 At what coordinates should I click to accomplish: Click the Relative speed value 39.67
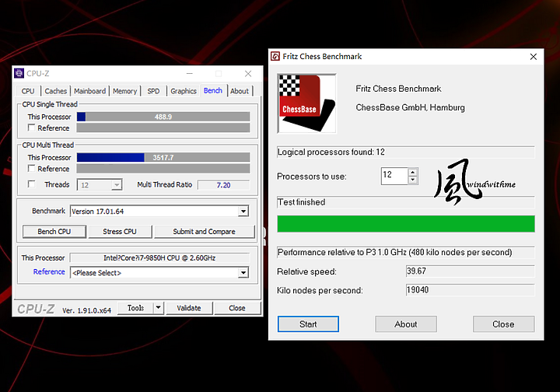coord(470,271)
